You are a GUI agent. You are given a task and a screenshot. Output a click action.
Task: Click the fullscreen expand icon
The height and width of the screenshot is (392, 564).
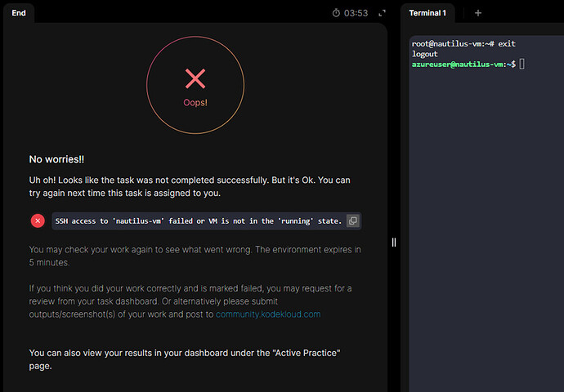(382, 13)
